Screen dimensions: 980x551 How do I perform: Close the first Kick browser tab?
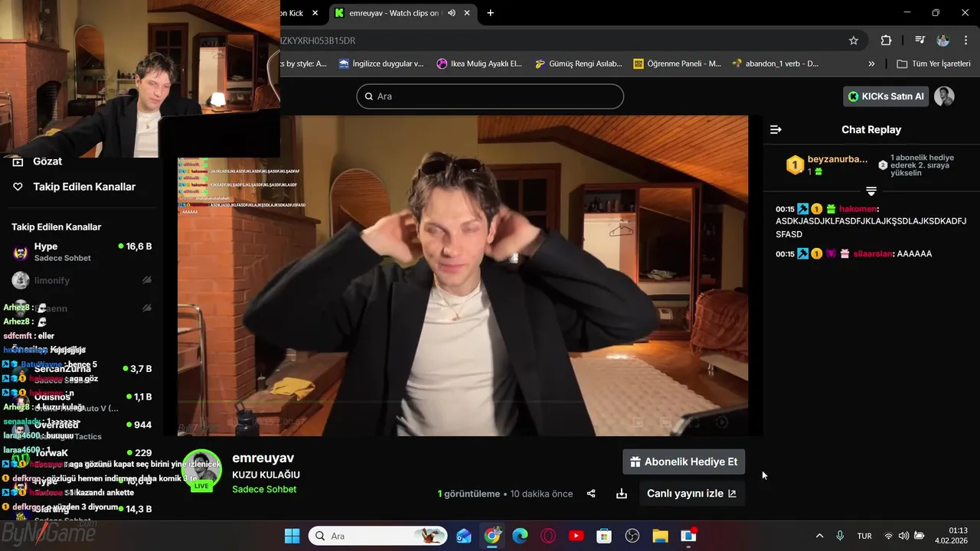point(315,13)
